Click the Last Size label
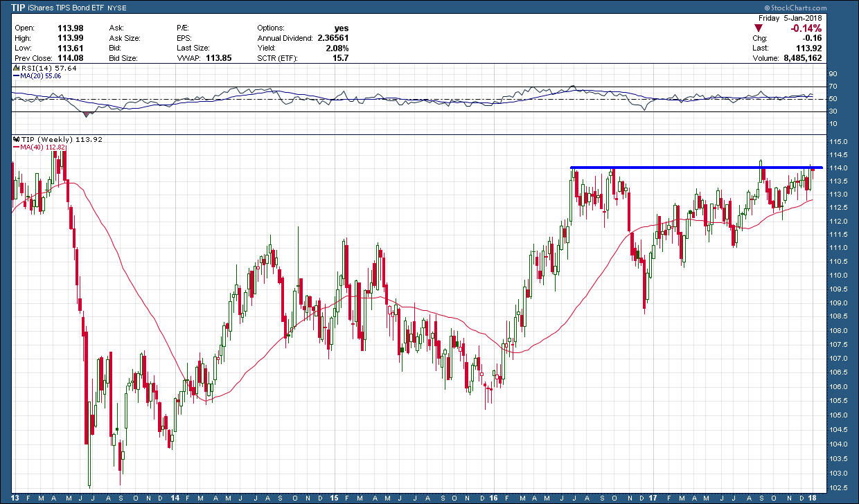The image size is (859, 504). pos(194,48)
